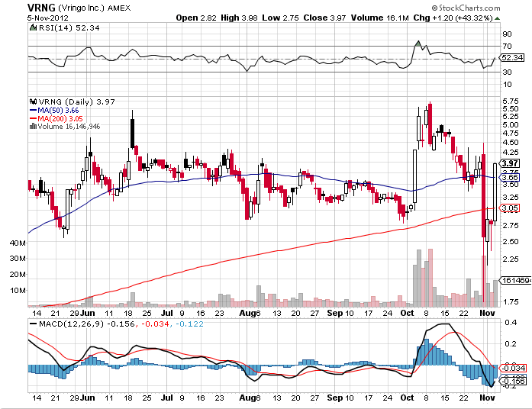Click the blue -0.122 histogram value in the MACD legend
This screenshot has height=409, width=532.
click(189, 324)
